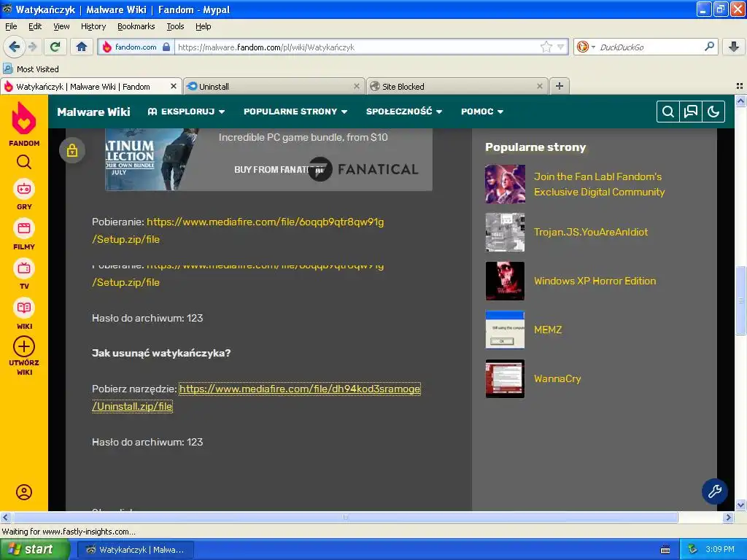The width and height of the screenshot is (747, 560).
Task: Click the Fanatical game bundle ad banner
Action: (x=268, y=160)
